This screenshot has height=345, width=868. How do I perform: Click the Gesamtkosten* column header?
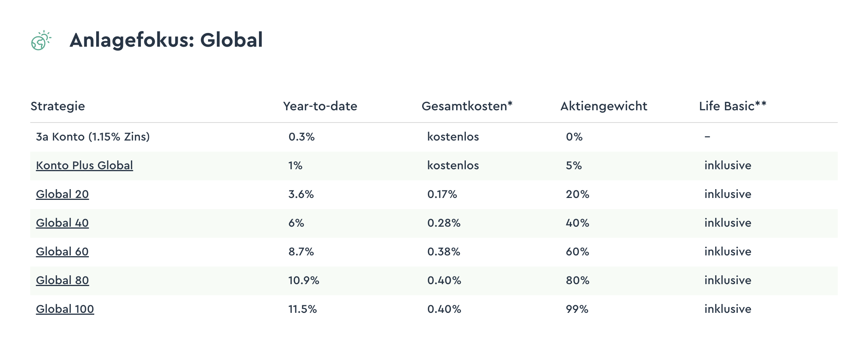(x=467, y=106)
